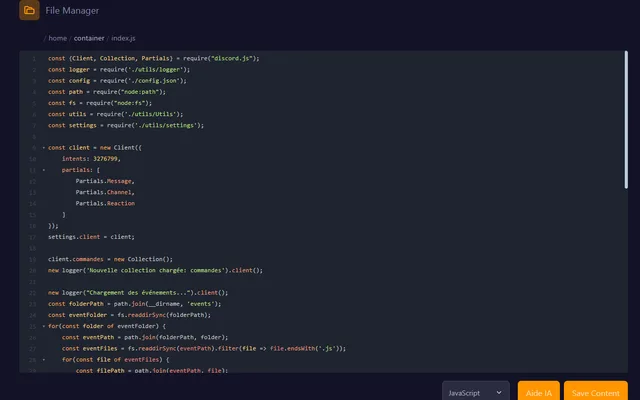Click the "node:path" require line
Viewport: 640px width, 400px height.
[107, 92]
